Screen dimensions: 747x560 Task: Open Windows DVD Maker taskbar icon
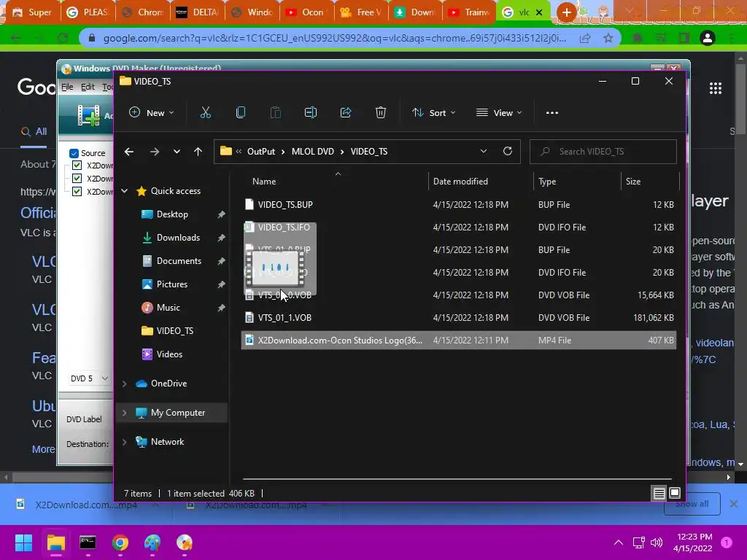(x=185, y=542)
